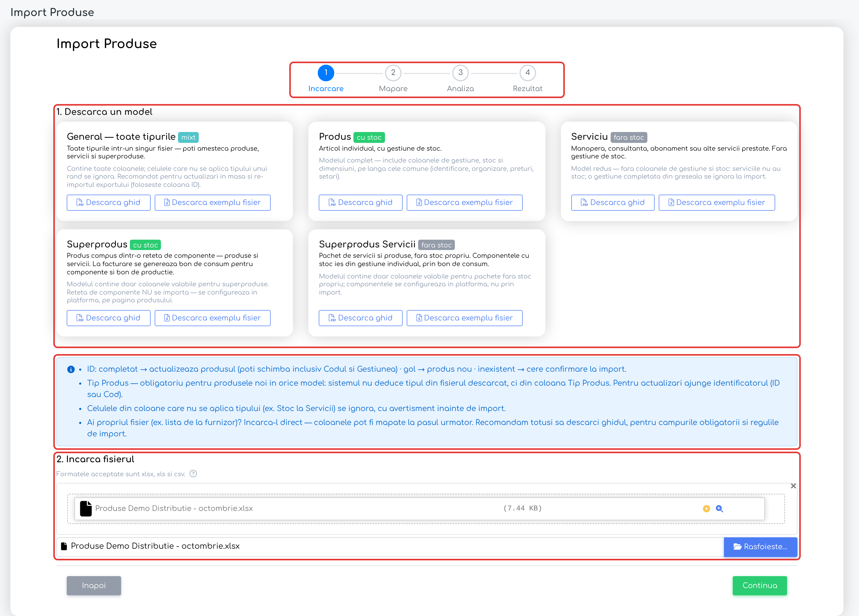Go to step 4 Rezultat
The image size is (859, 616).
point(528,73)
